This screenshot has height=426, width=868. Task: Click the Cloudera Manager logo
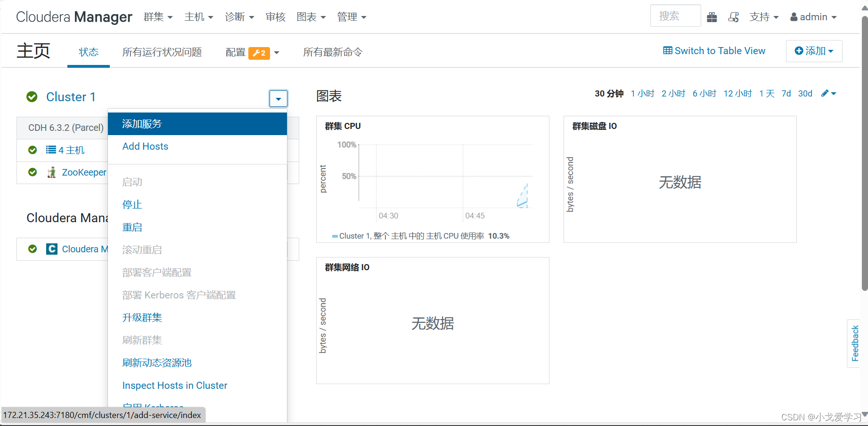(74, 17)
